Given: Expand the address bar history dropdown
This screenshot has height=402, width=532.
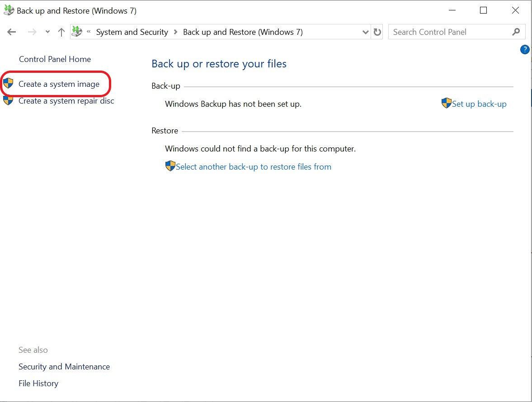Looking at the screenshot, I should point(366,32).
